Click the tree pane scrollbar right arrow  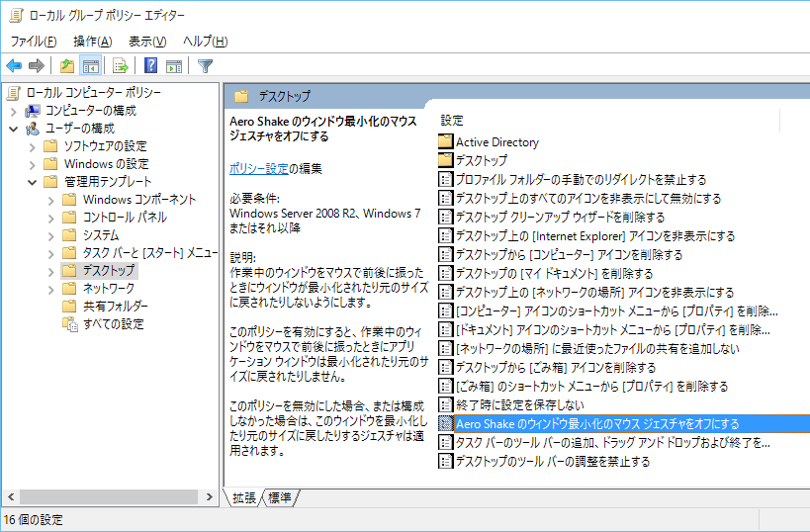coord(210,496)
